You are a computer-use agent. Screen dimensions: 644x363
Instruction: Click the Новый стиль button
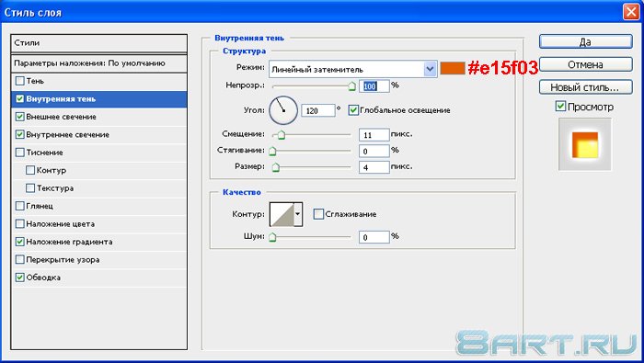(586, 87)
